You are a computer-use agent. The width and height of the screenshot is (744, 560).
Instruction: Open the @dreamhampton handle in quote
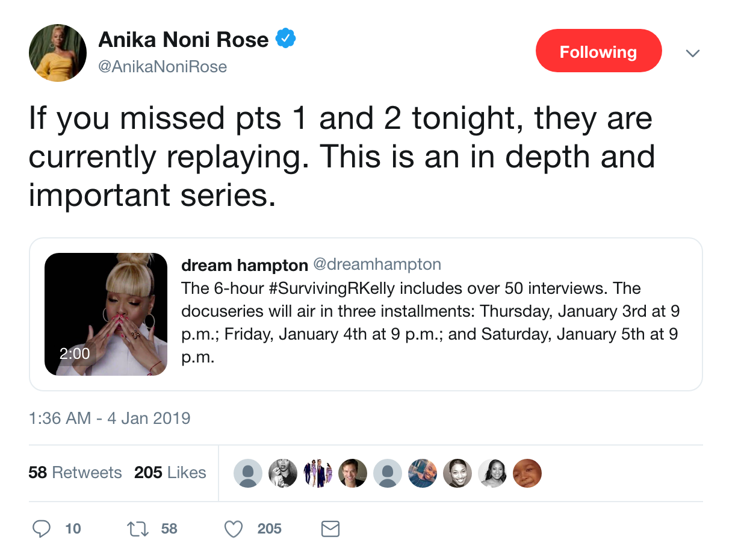(x=377, y=264)
